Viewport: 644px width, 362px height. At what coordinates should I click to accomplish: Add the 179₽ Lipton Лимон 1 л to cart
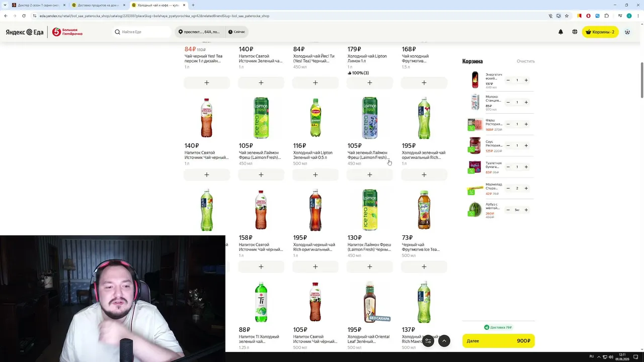(x=370, y=82)
